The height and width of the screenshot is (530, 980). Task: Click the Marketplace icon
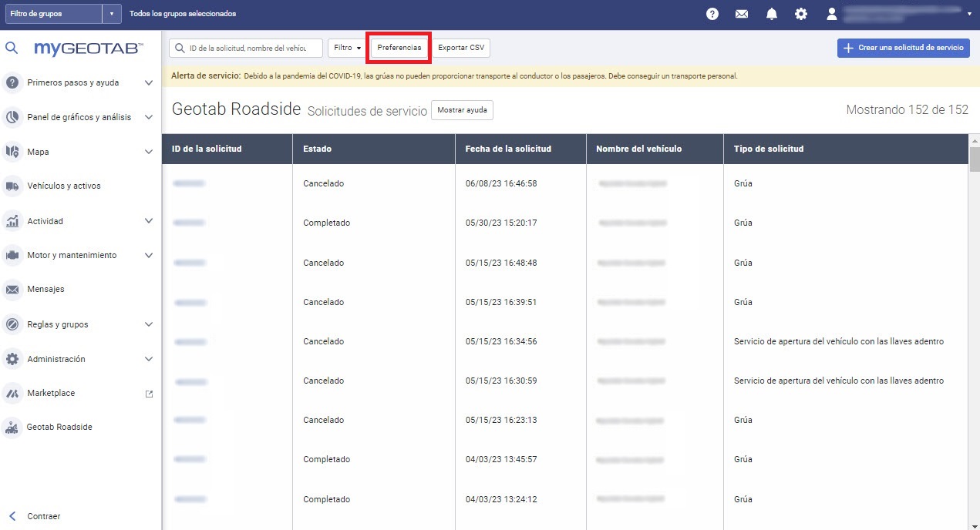(x=12, y=393)
